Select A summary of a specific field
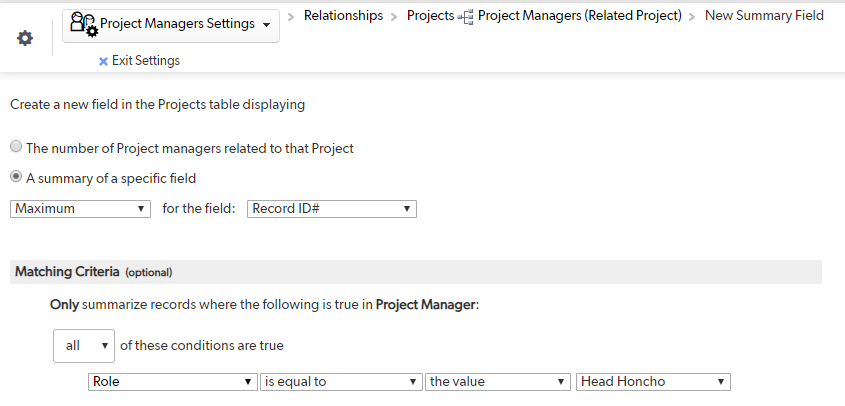 (16, 176)
